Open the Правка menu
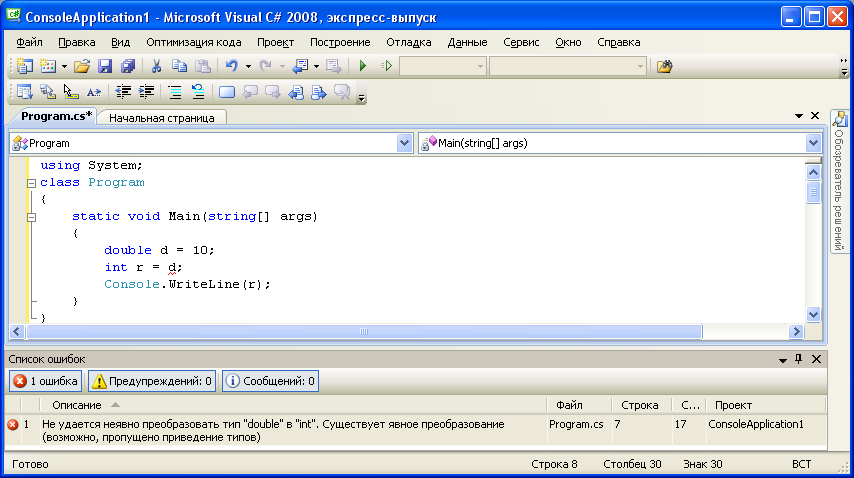 tap(77, 42)
